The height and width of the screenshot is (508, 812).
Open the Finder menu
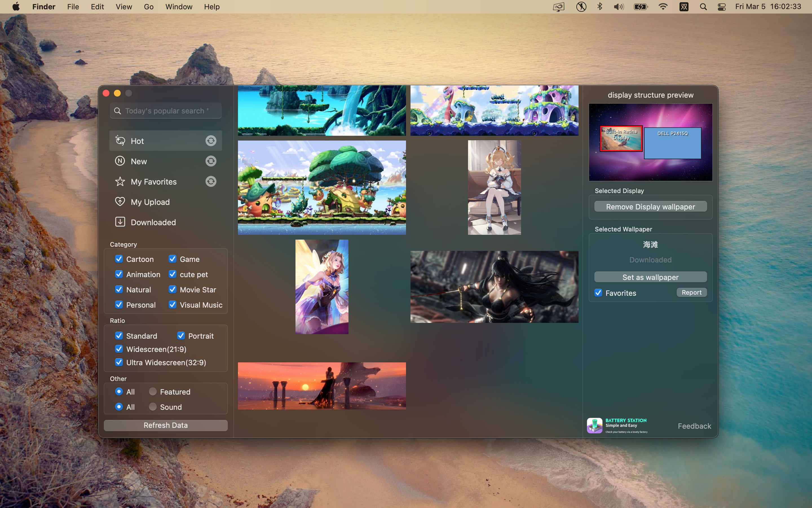(44, 7)
